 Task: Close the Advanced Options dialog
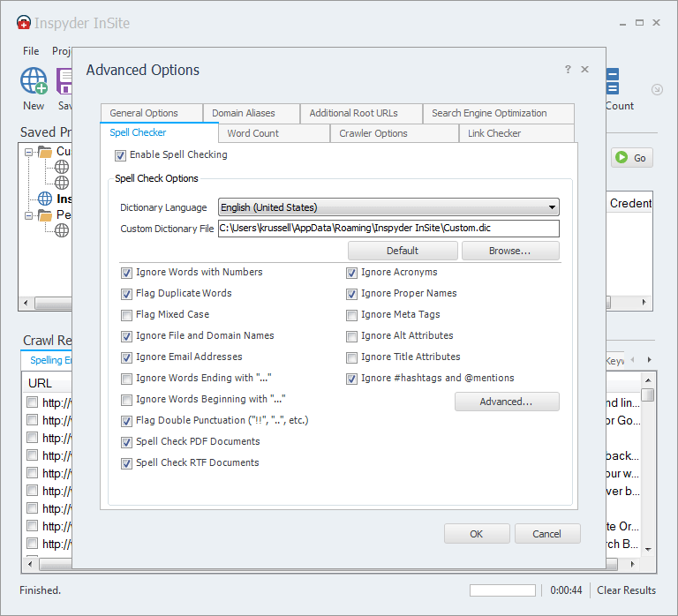click(x=584, y=69)
